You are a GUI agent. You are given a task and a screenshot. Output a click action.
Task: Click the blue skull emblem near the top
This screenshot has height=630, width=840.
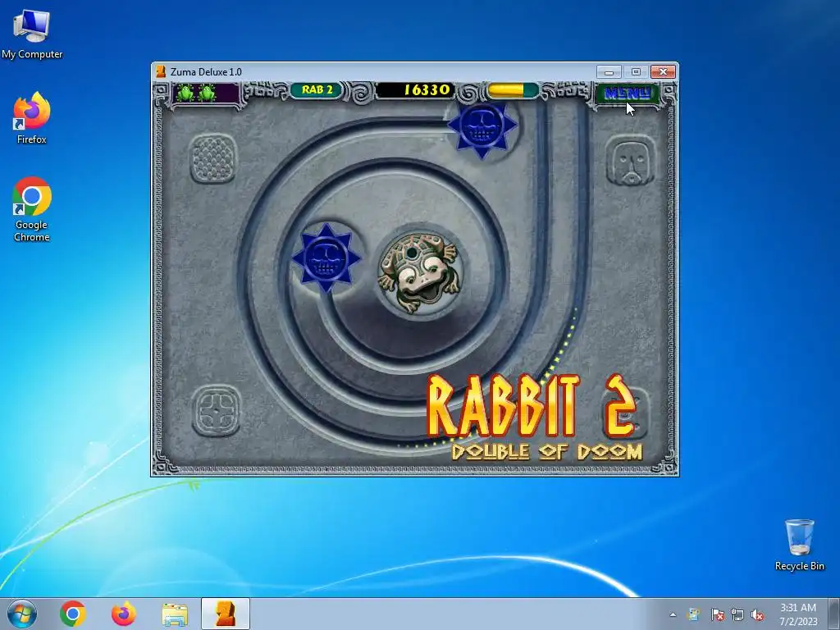click(482, 127)
